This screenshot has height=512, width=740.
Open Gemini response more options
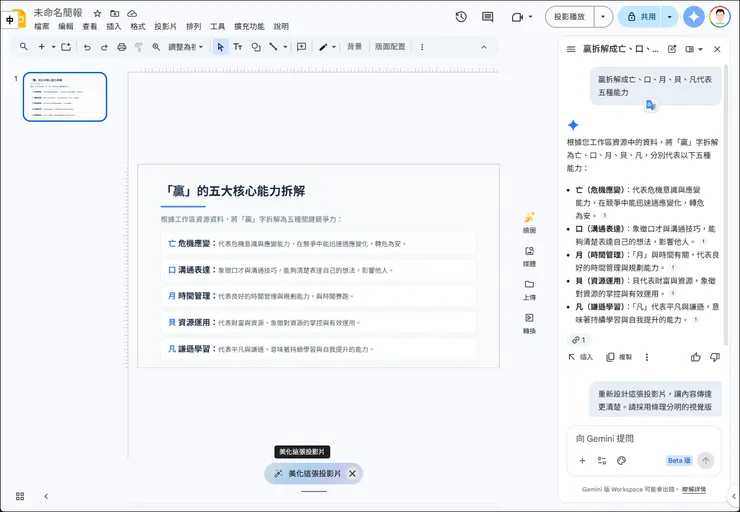pos(647,357)
